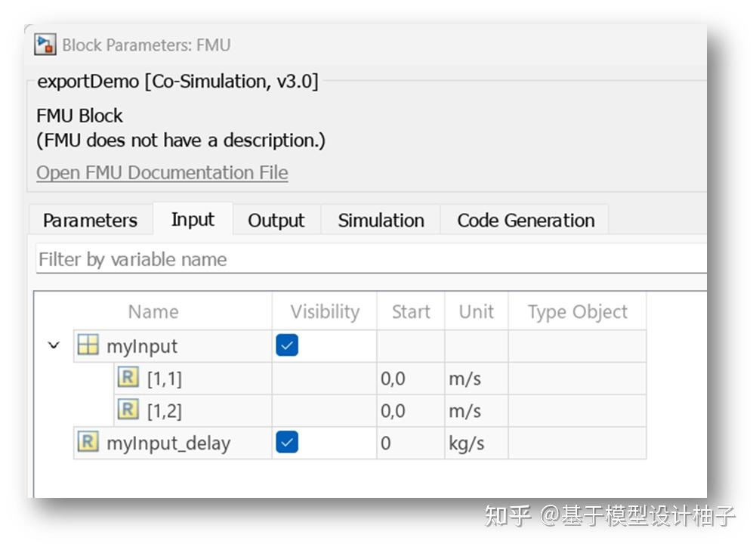Select the Input tab
This screenshot has height=547, width=756.
coord(193,219)
